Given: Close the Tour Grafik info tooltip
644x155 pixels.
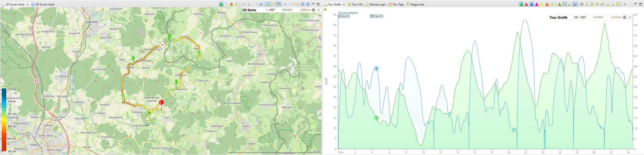Looking at the screenshot, I should (630, 17).
